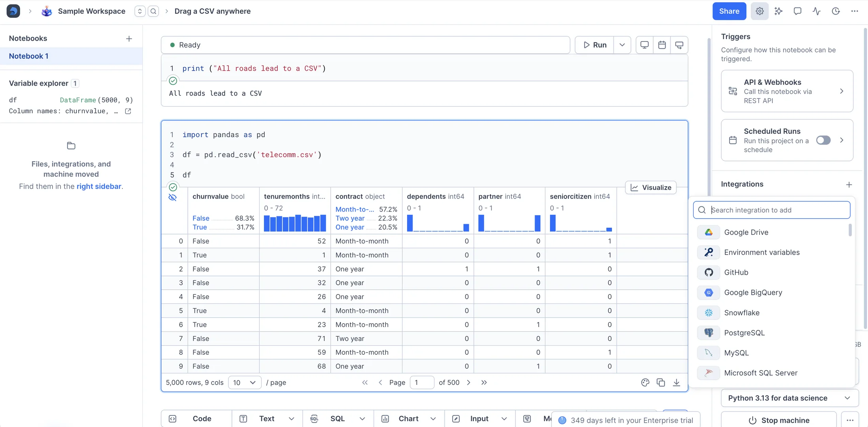
Task: Open the settings gear in top bar
Action: tap(759, 11)
